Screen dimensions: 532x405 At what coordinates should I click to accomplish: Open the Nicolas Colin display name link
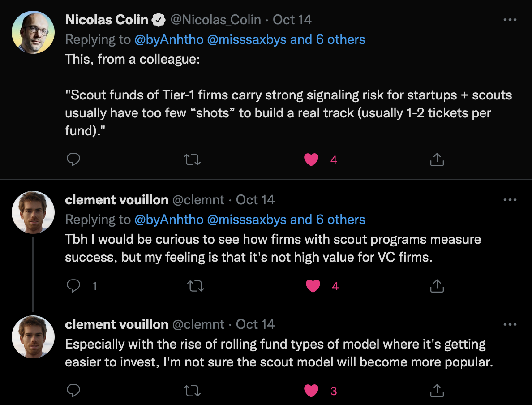[x=107, y=20]
